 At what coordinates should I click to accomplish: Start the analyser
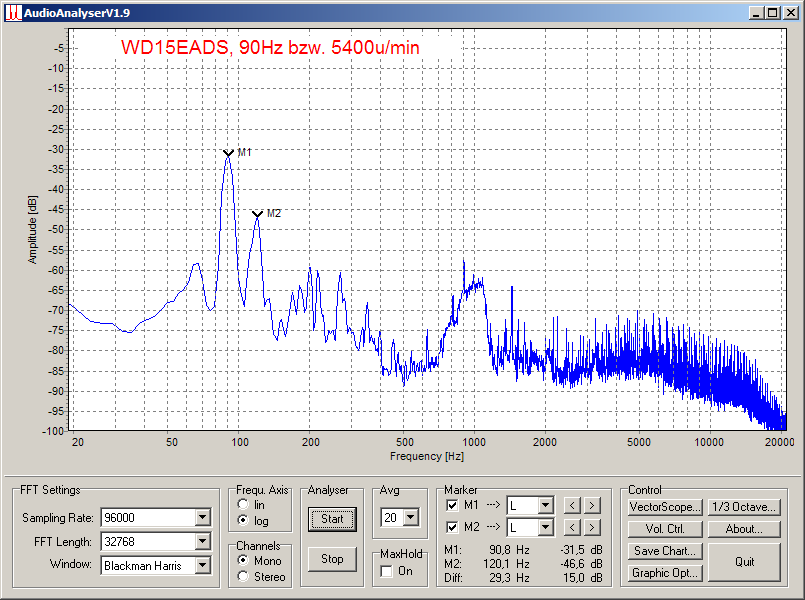pos(332,519)
